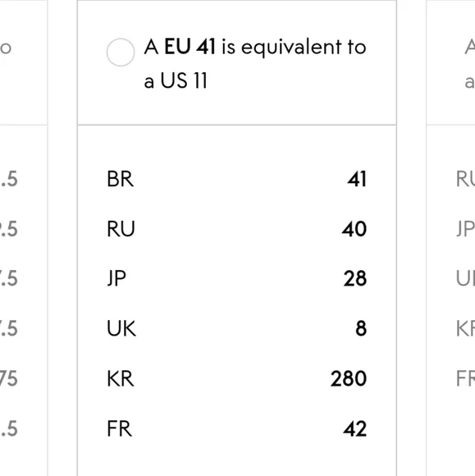
Task: Click the RU label in EU 41 card
Action: tap(121, 229)
